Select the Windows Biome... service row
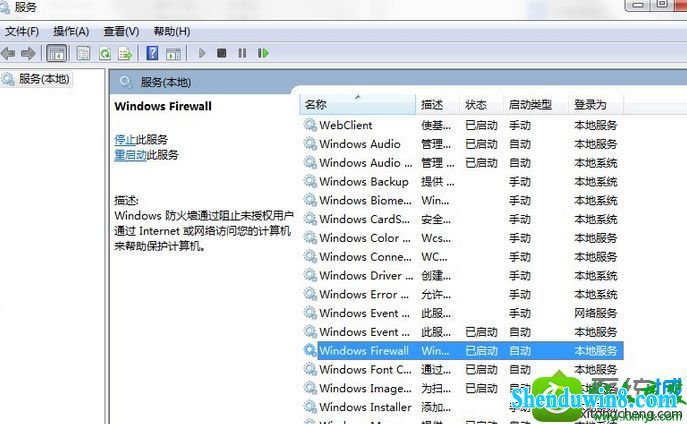This screenshot has width=687, height=424. point(462,201)
